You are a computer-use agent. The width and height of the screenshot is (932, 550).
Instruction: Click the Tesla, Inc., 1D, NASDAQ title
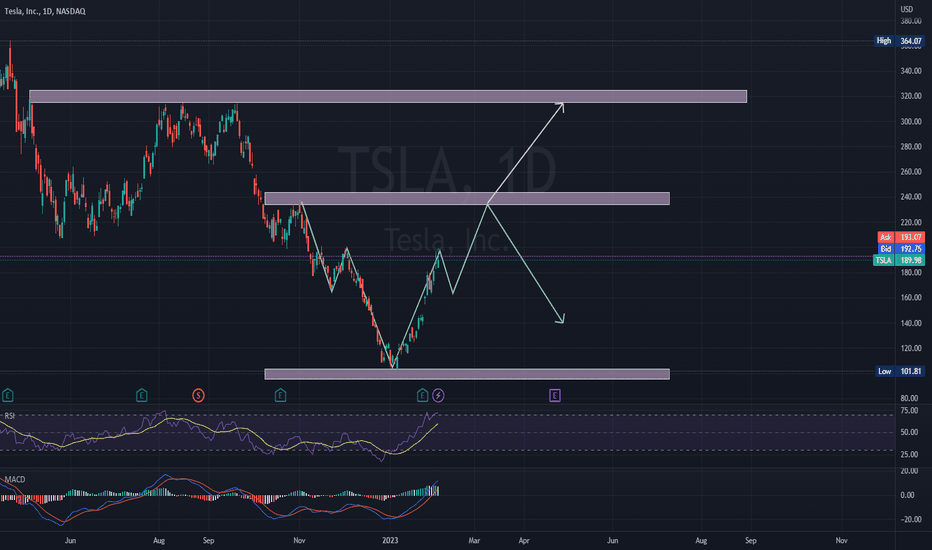point(45,11)
